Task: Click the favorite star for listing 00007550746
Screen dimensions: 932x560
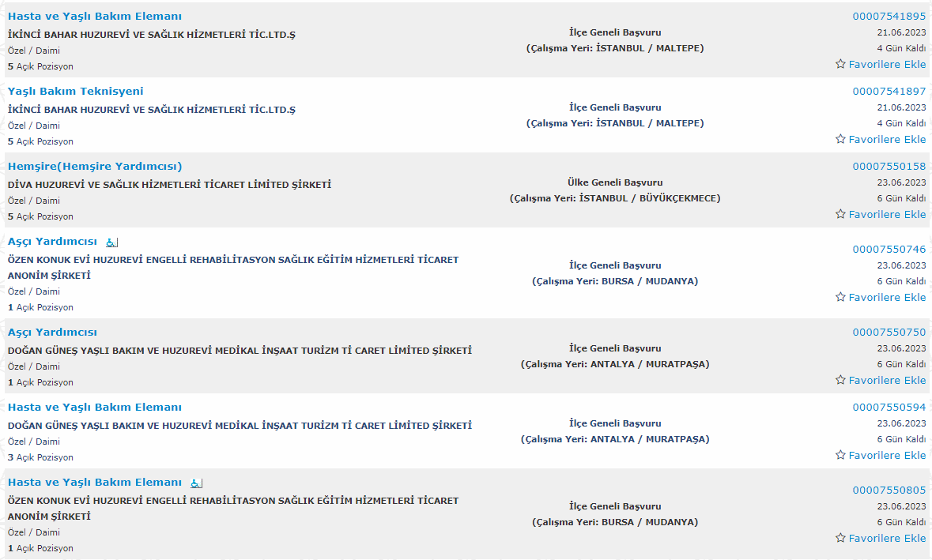Action: coord(840,297)
